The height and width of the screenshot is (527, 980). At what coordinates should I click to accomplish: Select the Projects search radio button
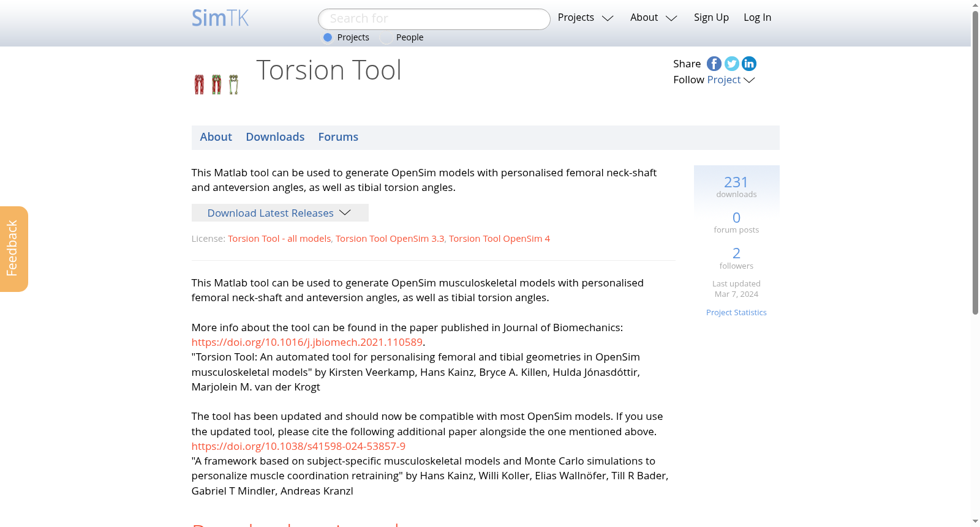(x=328, y=37)
